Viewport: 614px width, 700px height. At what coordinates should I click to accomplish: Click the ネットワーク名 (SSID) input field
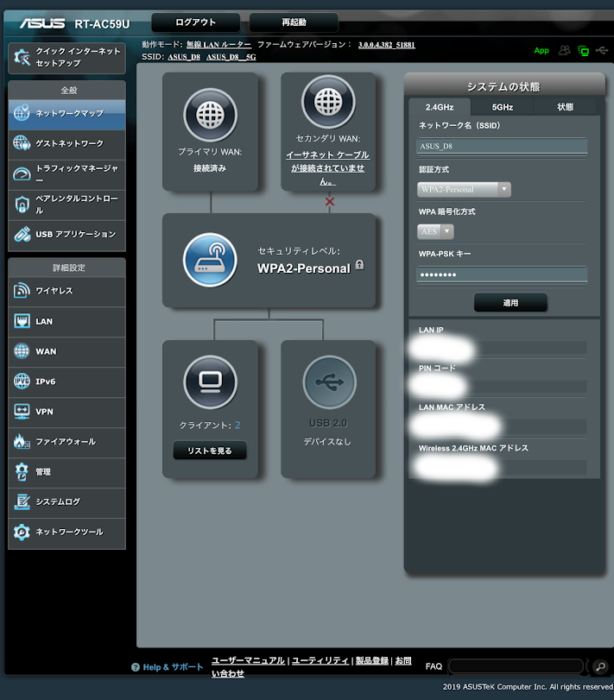tap(502, 146)
